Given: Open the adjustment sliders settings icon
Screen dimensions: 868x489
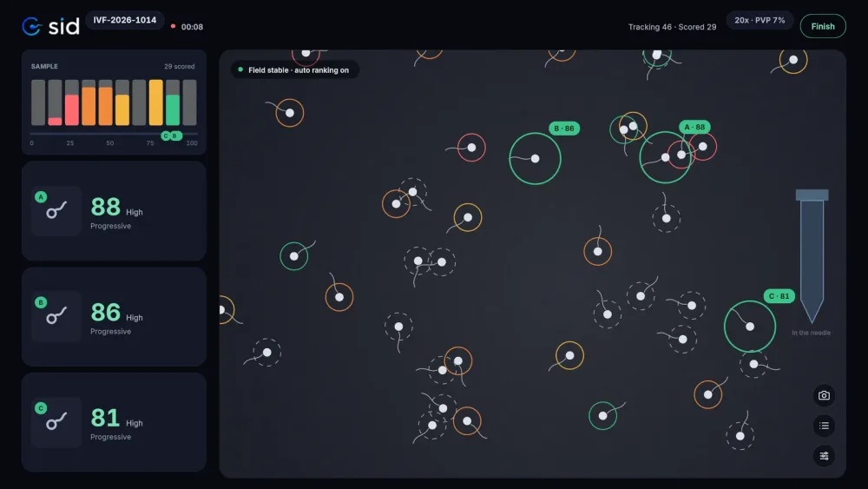Looking at the screenshot, I should tap(824, 456).
